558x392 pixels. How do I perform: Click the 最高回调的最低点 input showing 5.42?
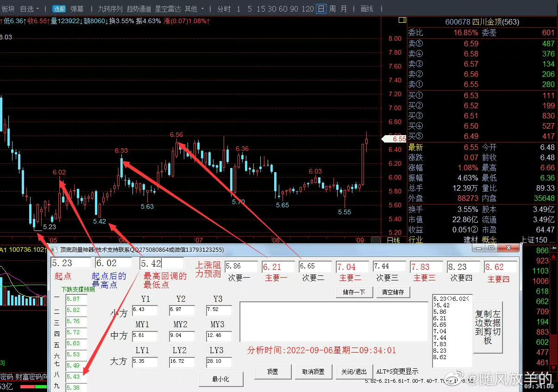pyautogui.click(x=161, y=263)
